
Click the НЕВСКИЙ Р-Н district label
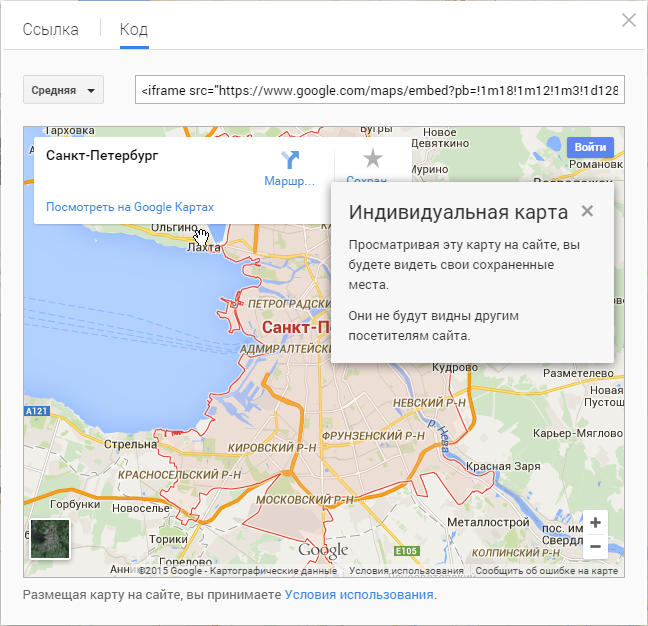[429, 403]
